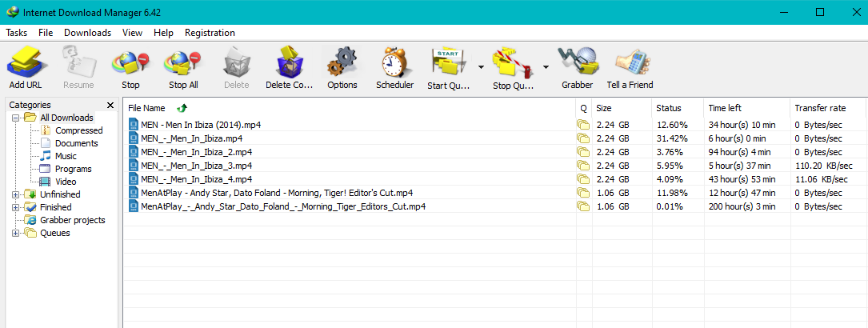Expand the Unfinished category node
The height and width of the screenshot is (328, 868).
15,194
